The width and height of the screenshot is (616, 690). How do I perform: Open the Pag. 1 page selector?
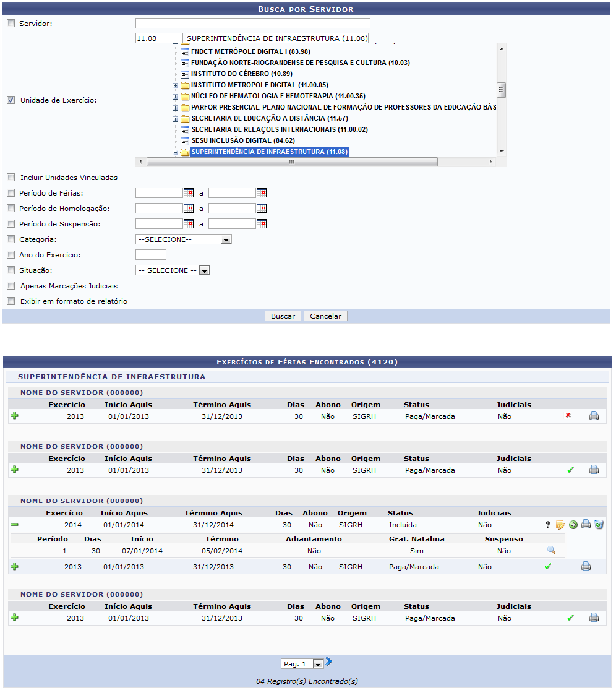[x=302, y=663]
